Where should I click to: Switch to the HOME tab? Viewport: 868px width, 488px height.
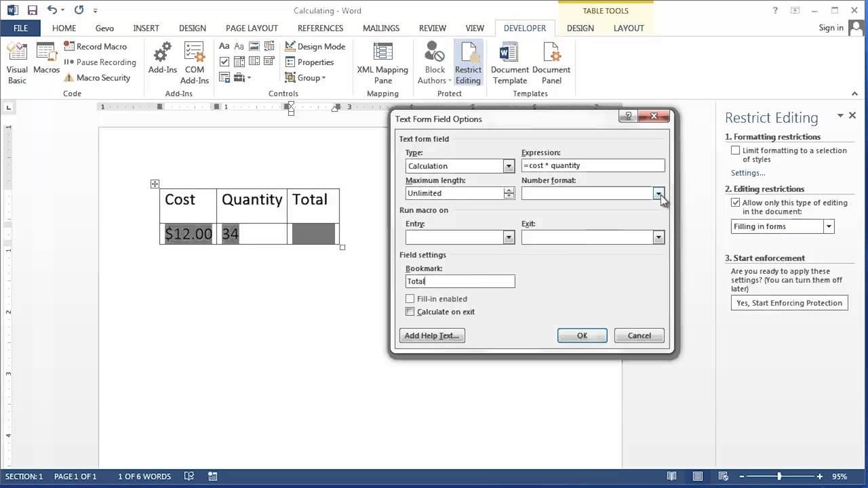coord(64,28)
